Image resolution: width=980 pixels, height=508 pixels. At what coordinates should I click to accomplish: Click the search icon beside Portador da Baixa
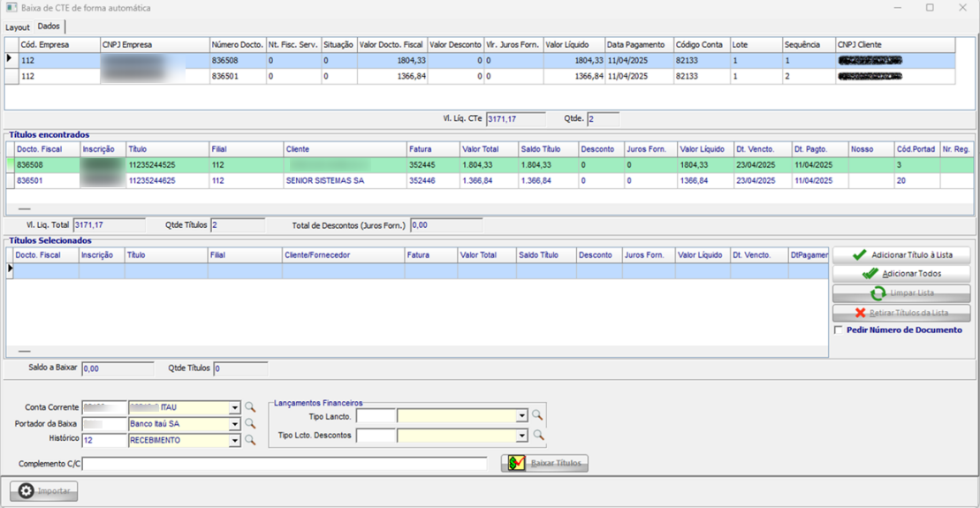click(250, 423)
